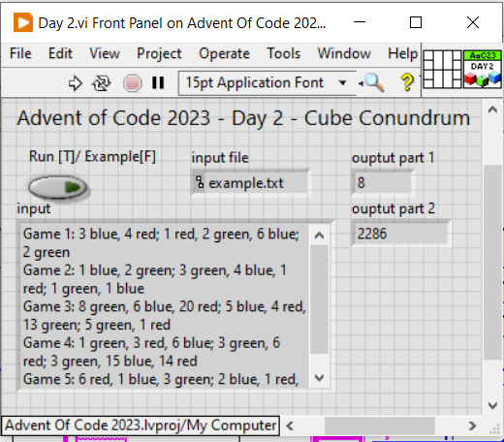Click the horizontal scroll left arrow
Screen dimensions: 504x442
coord(290,426)
